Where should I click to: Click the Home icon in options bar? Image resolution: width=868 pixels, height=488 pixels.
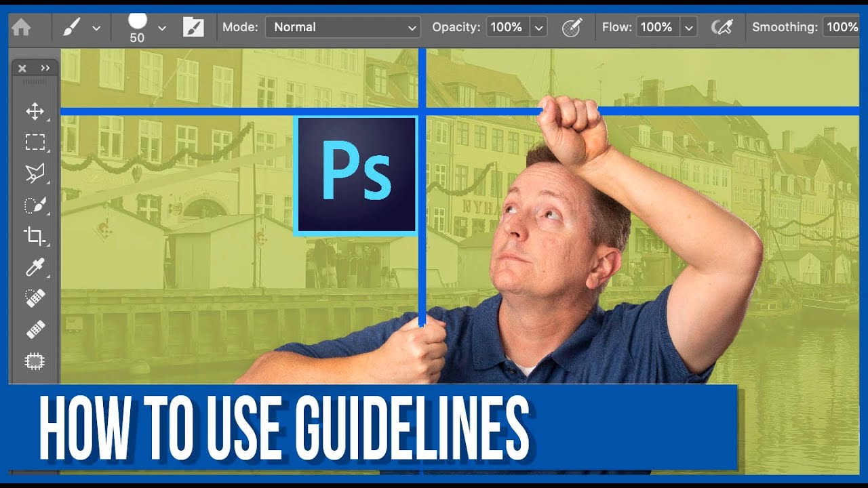(21, 28)
